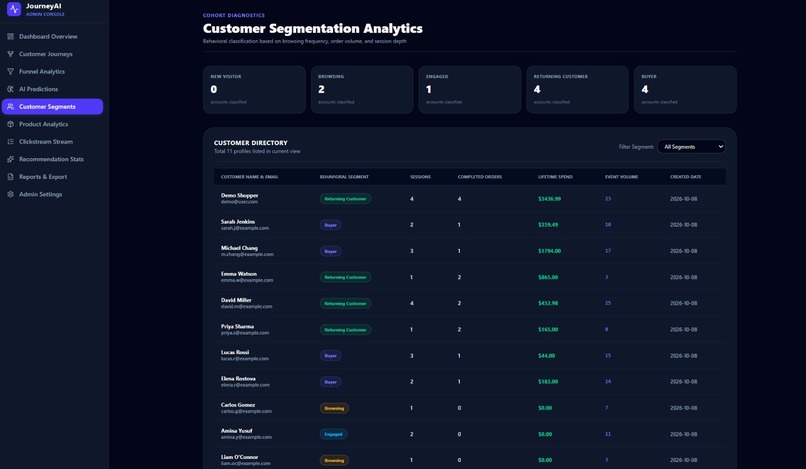Screen dimensions: 806x469
Task: Click the Customer Segments people icon
Action: 10,106
